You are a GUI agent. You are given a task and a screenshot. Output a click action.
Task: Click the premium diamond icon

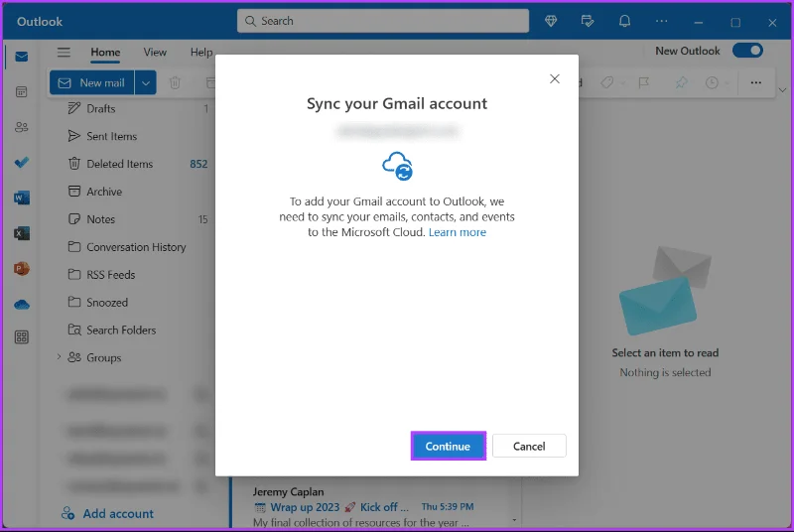[x=551, y=21]
